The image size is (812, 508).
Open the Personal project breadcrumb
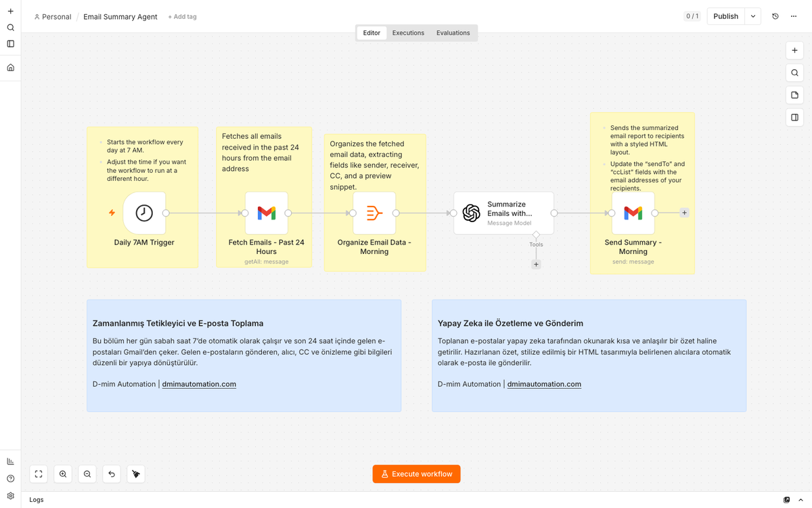tap(52, 17)
